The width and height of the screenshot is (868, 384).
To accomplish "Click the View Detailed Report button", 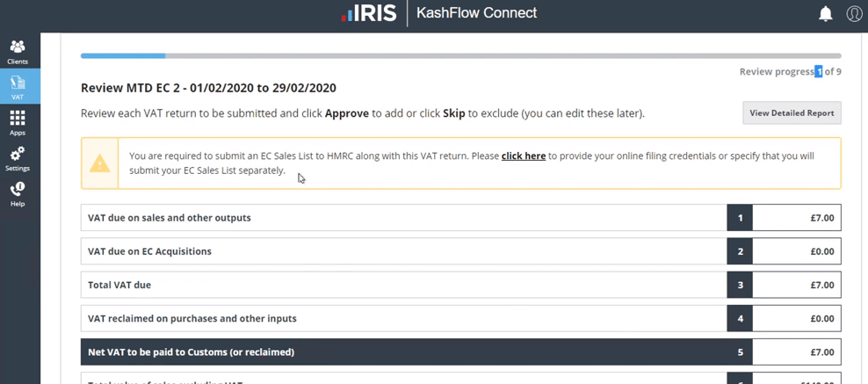I will 792,113.
